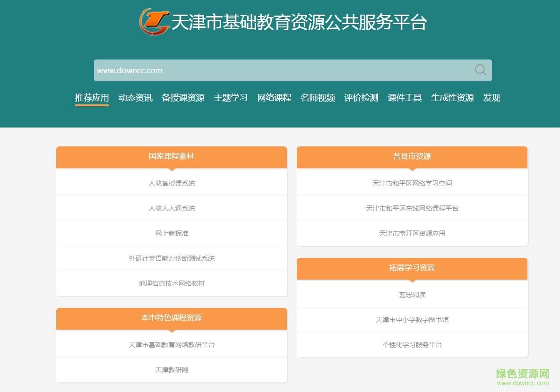Image resolution: width=560 pixels, height=392 pixels.
Task: Click the 人教人人通系统 link
Action: click(x=172, y=208)
